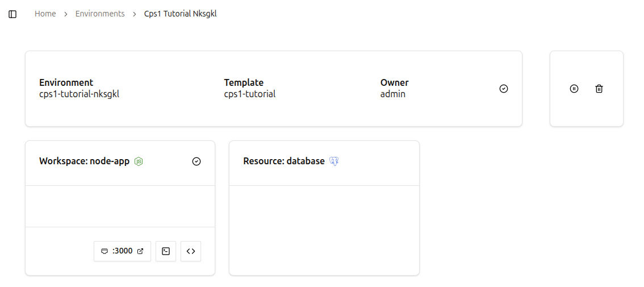Click the environment status checkmark beside Owner
Image resolution: width=644 pixels, height=287 pixels.
click(504, 89)
